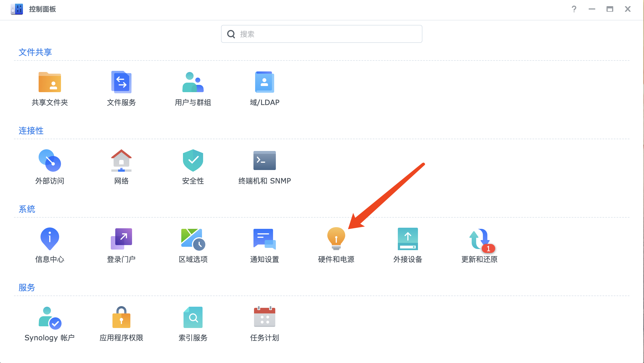The width and height of the screenshot is (644, 363).
Task: Open 外部访问 external access
Action: (x=50, y=161)
